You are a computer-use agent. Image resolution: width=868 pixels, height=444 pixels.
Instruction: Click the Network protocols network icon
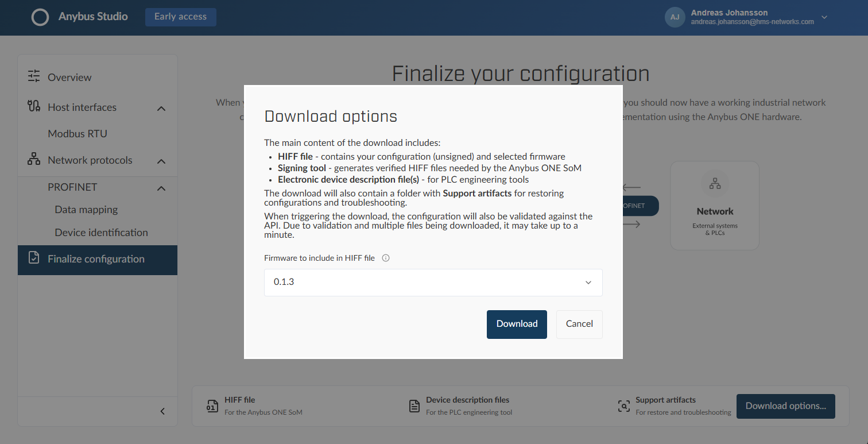pos(34,159)
